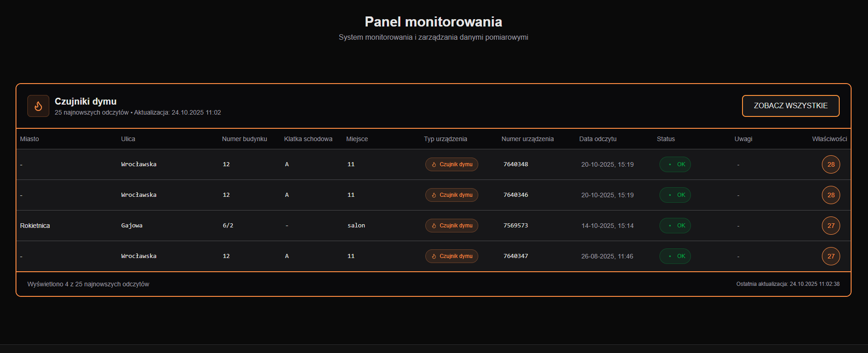
Task: Click the Właściwości column header
Action: (x=829, y=139)
